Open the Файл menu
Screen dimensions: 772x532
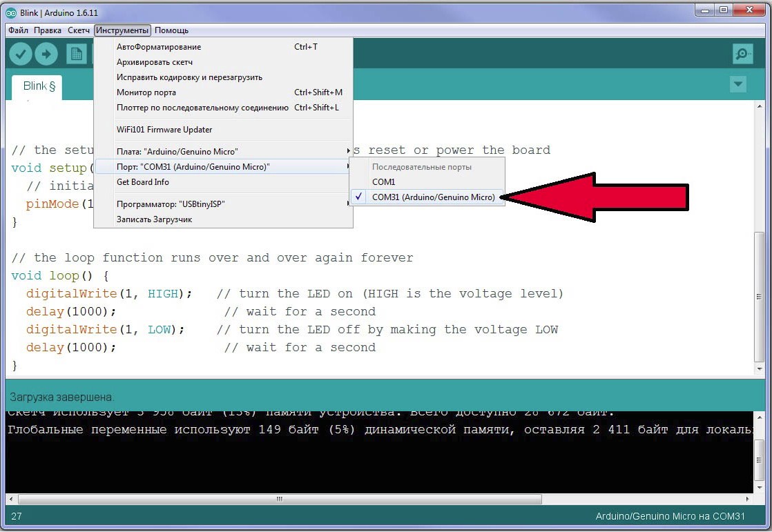pos(19,30)
